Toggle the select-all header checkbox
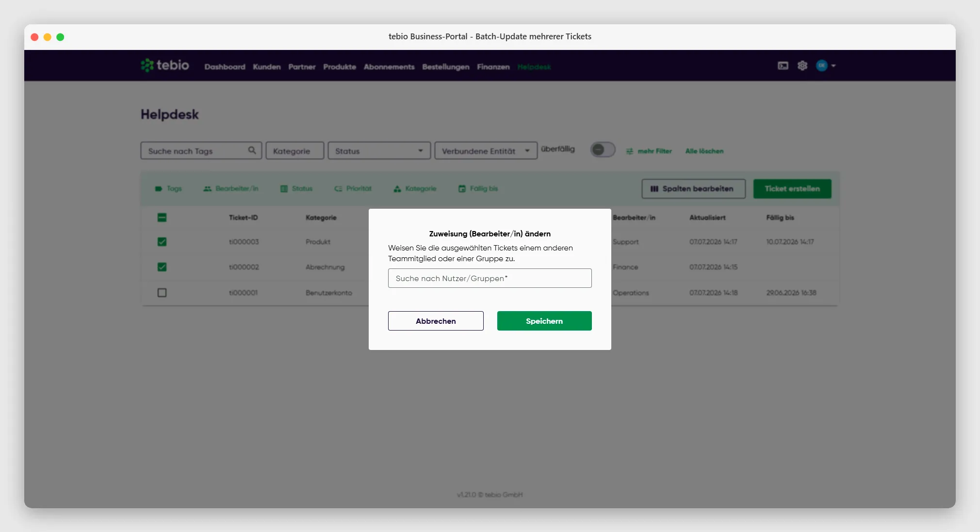This screenshot has width=980, height=532. (162, 217)
